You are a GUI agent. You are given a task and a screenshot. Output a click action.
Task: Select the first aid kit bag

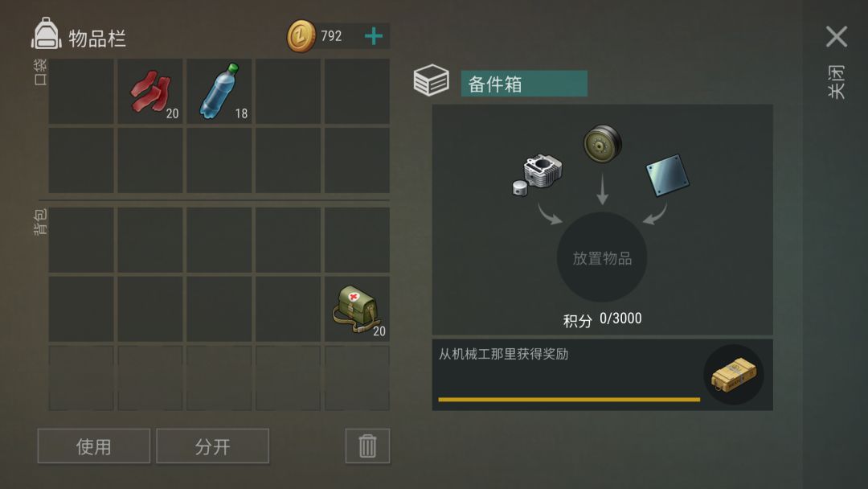pyautogui.click(x=357, y=309)
